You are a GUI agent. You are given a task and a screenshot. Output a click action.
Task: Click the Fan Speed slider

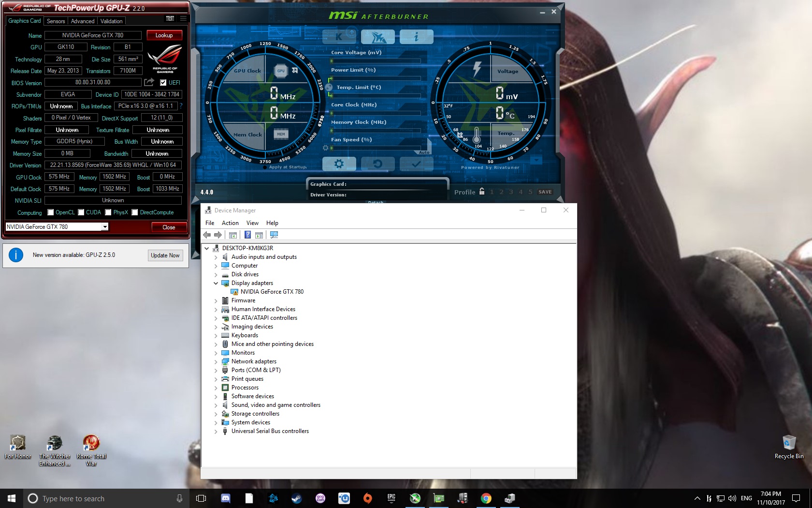[376, 148]
